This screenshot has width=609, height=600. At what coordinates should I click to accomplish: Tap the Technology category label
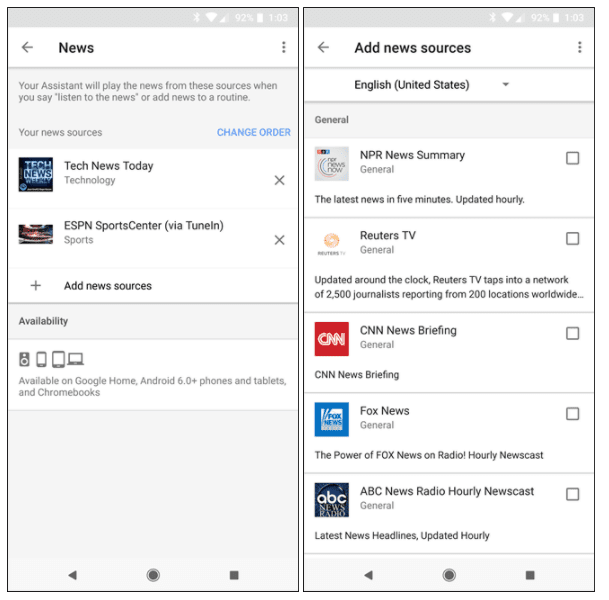point(90,180)
